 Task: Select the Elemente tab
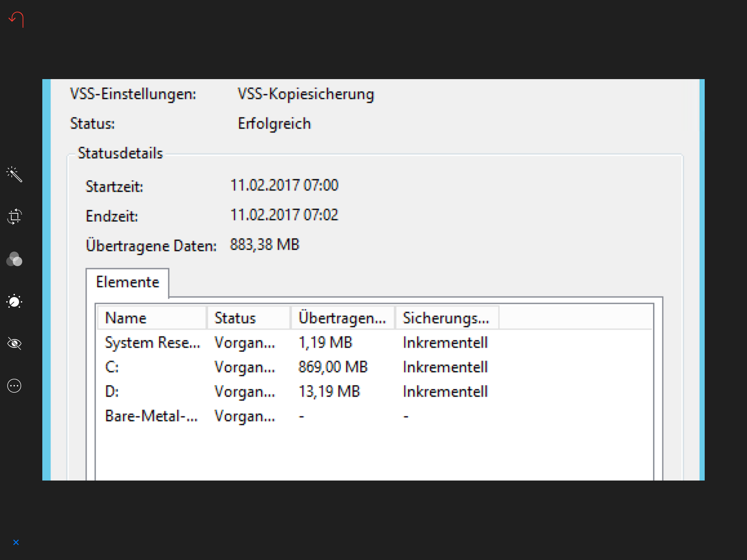click(127, 283)
